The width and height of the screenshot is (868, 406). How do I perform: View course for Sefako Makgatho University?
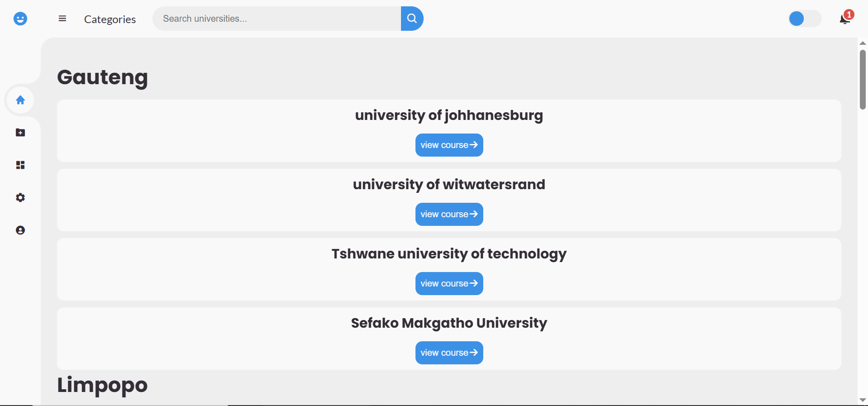(449, 353)
